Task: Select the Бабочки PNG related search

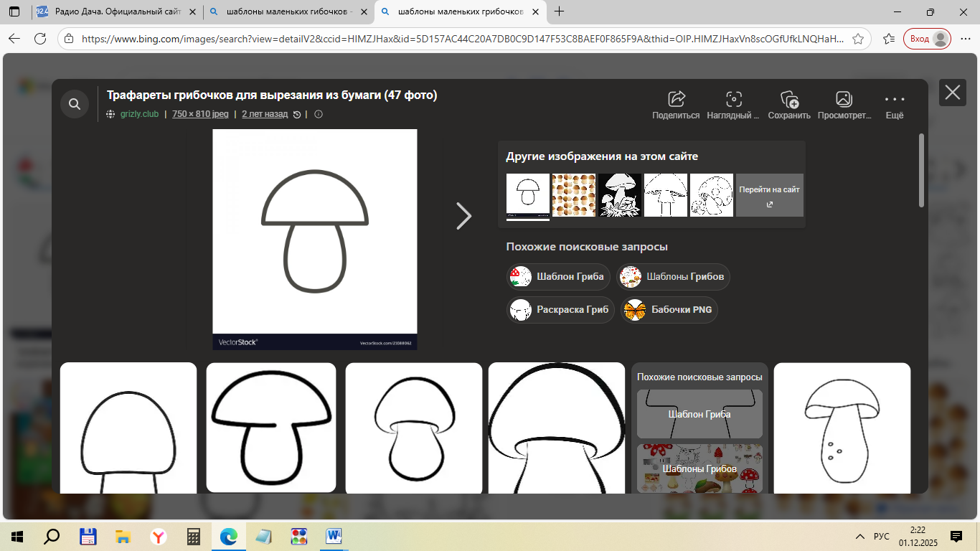Action: [669, 310]
